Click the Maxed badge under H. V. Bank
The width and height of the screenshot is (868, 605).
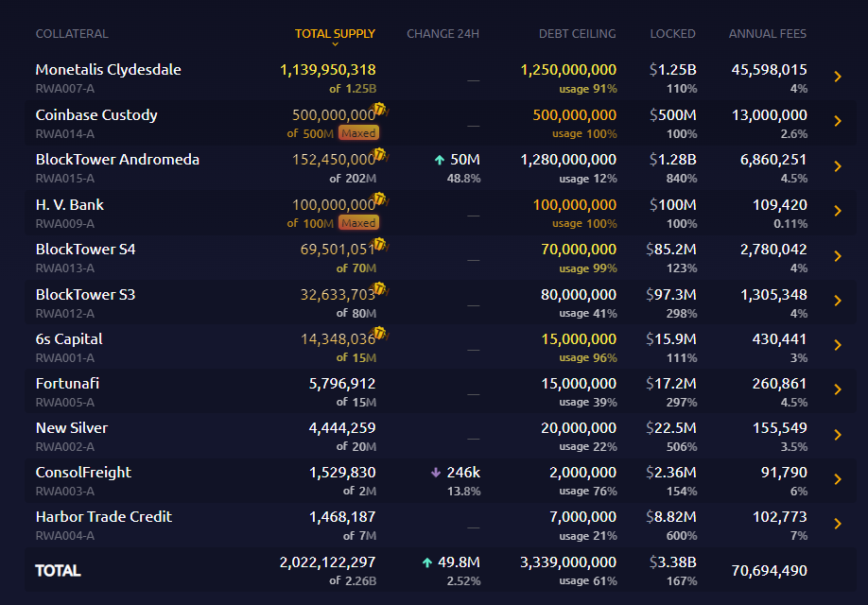pos(358,223)
